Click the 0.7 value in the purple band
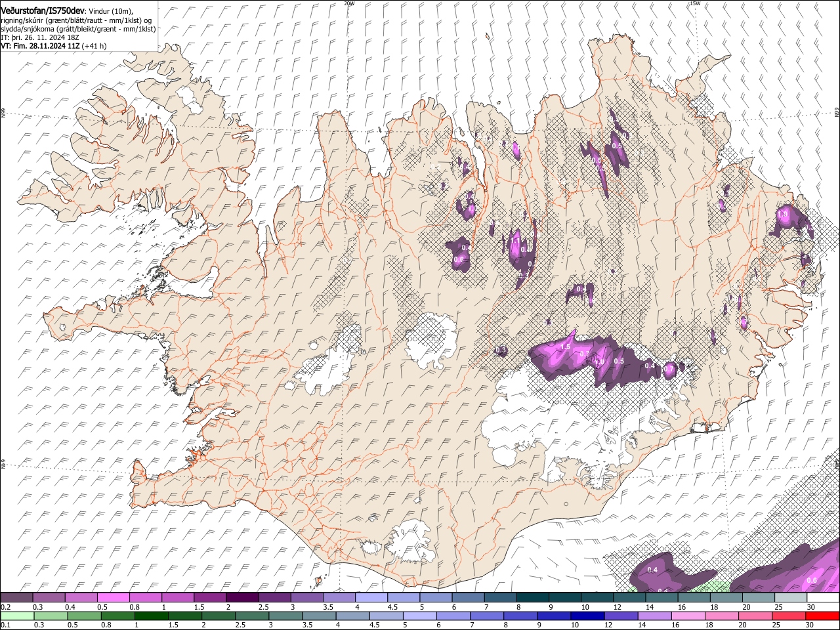 point(585,353)
